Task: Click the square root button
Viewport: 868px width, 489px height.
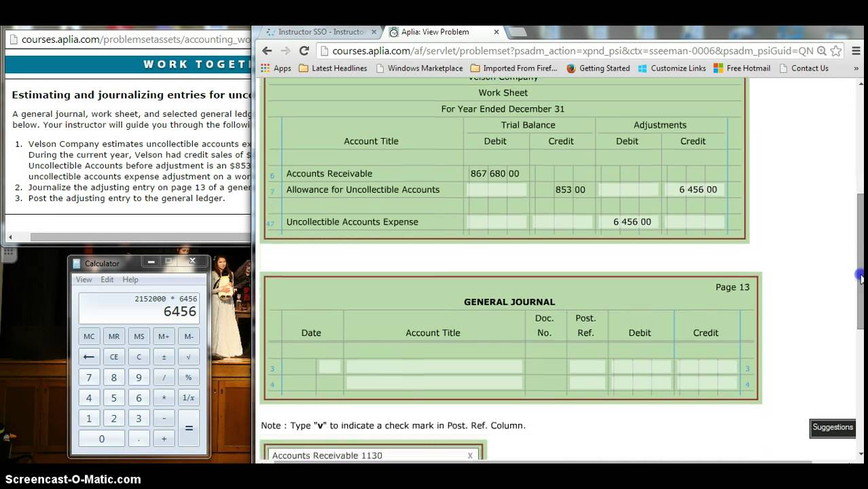Action: click(x=189, y=357)
